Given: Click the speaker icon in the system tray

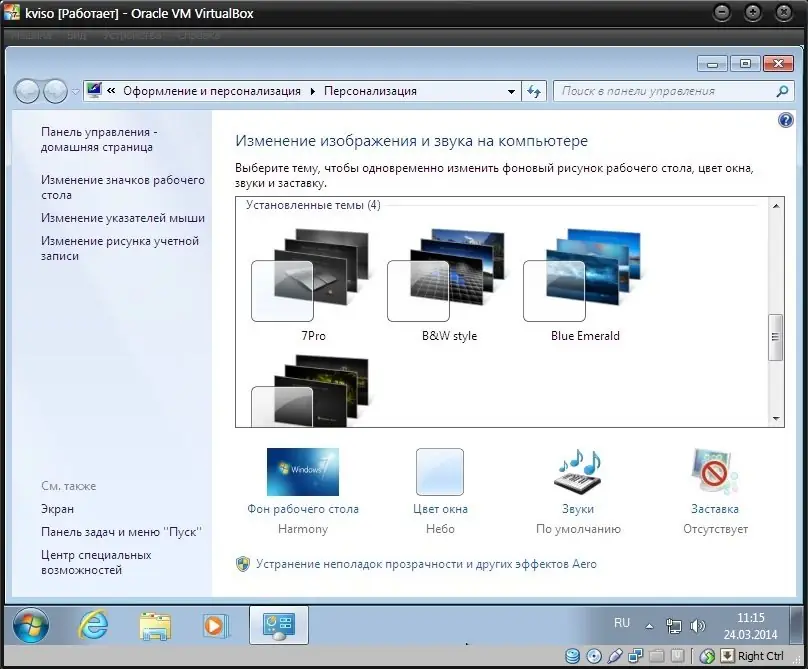Looking at the screenshot, I should [698, 623].
